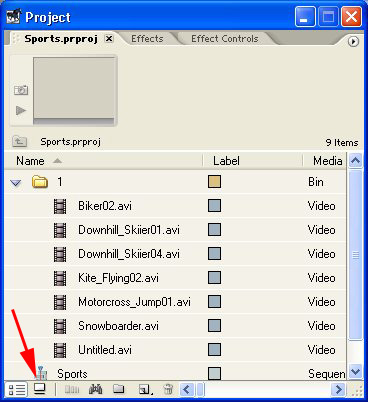Select the Sports sequence name
This screenshot has height=402, width=368.
click(72, 374)
